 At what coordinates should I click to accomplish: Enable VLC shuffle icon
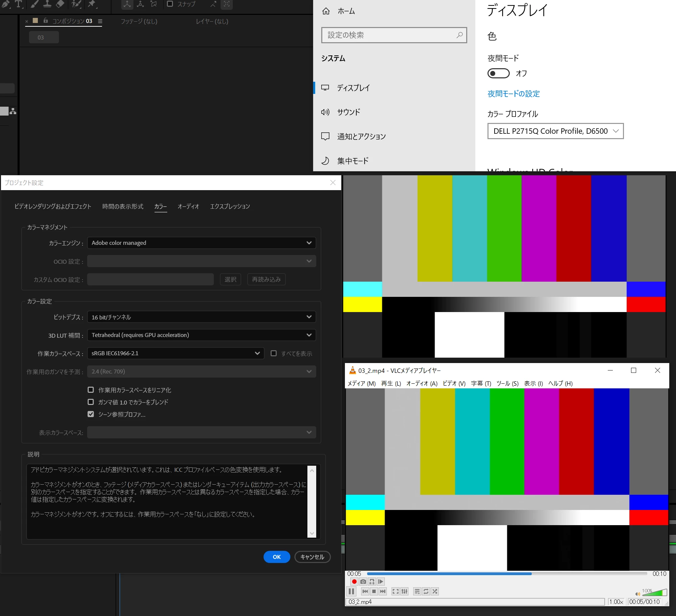click(435, 591)
